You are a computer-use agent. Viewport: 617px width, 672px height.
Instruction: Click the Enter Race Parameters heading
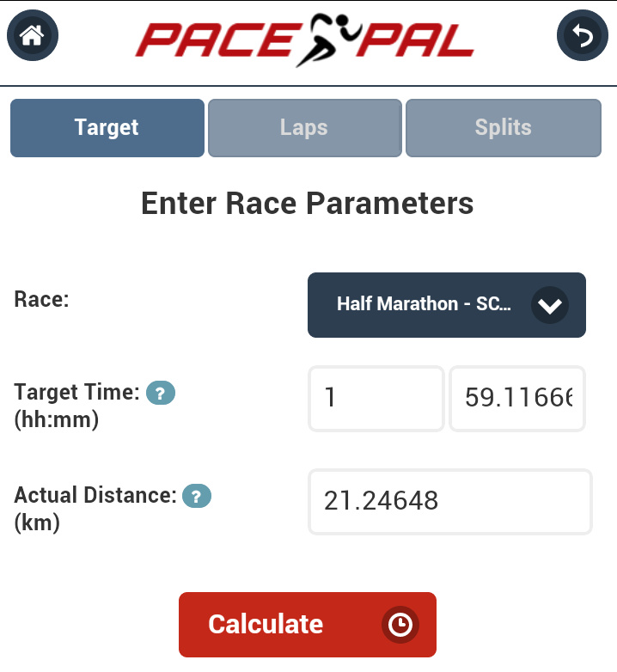click(x=308, y=204)
